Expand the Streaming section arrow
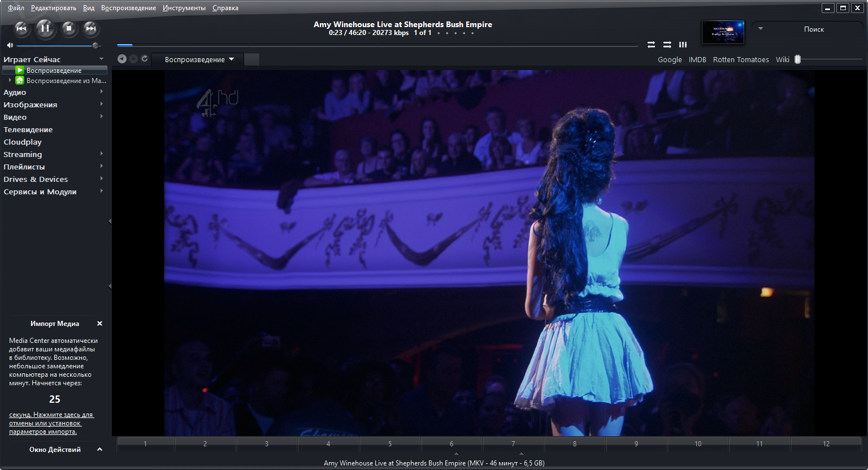 [x=102, y=154]
